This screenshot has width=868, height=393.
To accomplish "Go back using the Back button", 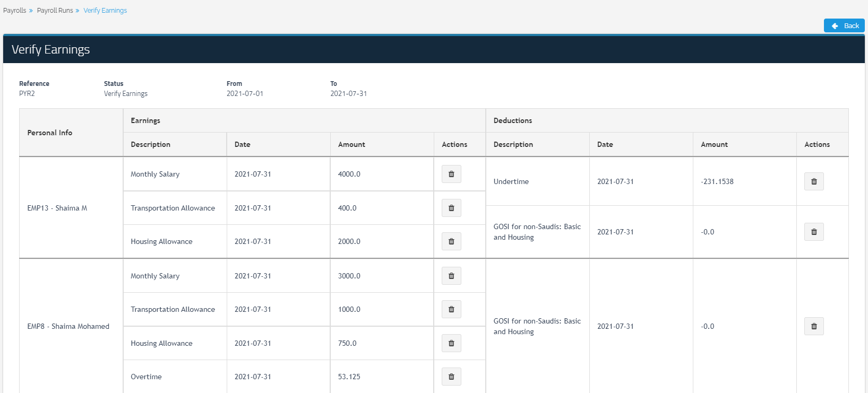I will 844,25.
